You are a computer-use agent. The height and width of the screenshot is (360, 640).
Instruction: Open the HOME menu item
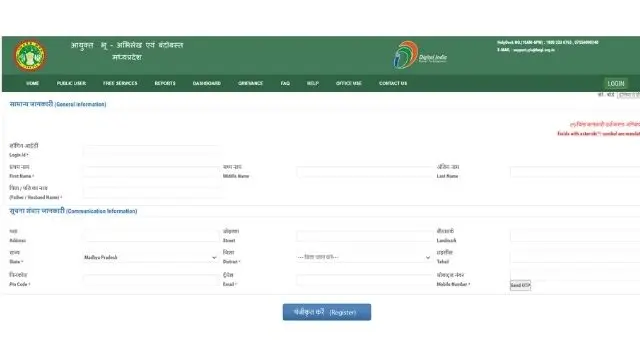[x=33, y=83]
